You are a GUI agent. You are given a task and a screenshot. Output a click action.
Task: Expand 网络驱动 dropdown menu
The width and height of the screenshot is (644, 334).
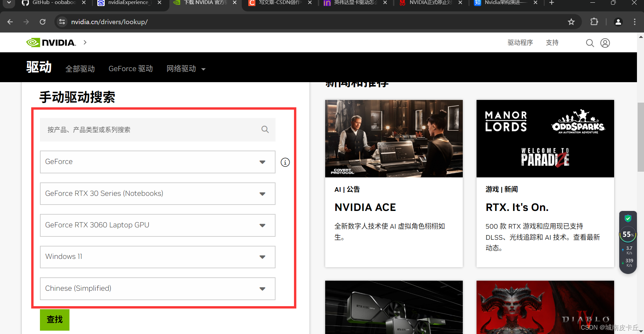pos(186,69)
